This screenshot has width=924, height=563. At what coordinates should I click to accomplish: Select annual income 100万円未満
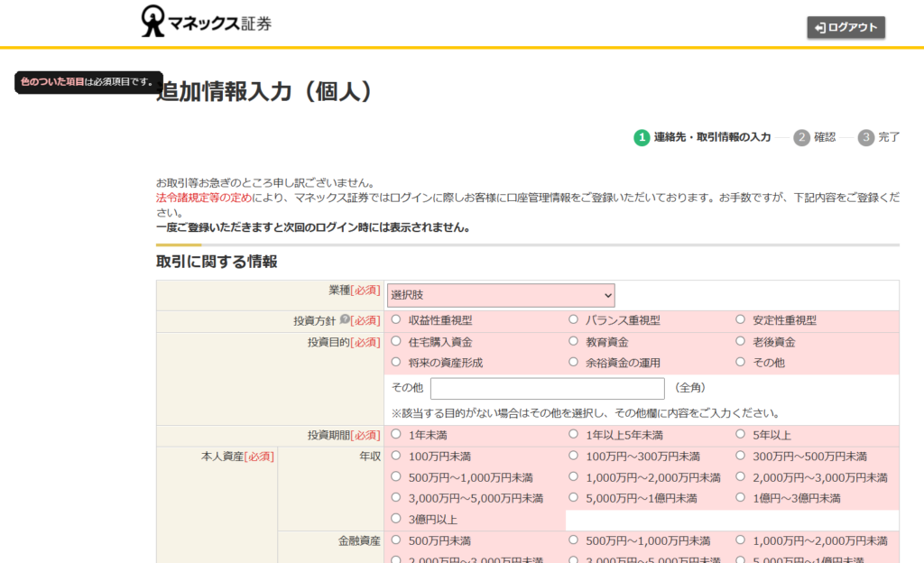pos(396,457)
